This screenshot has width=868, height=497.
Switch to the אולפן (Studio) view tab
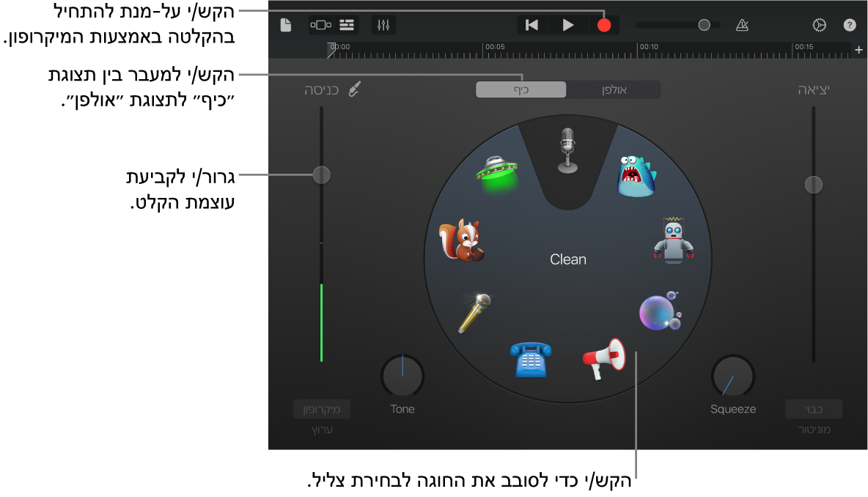(614, 89)
